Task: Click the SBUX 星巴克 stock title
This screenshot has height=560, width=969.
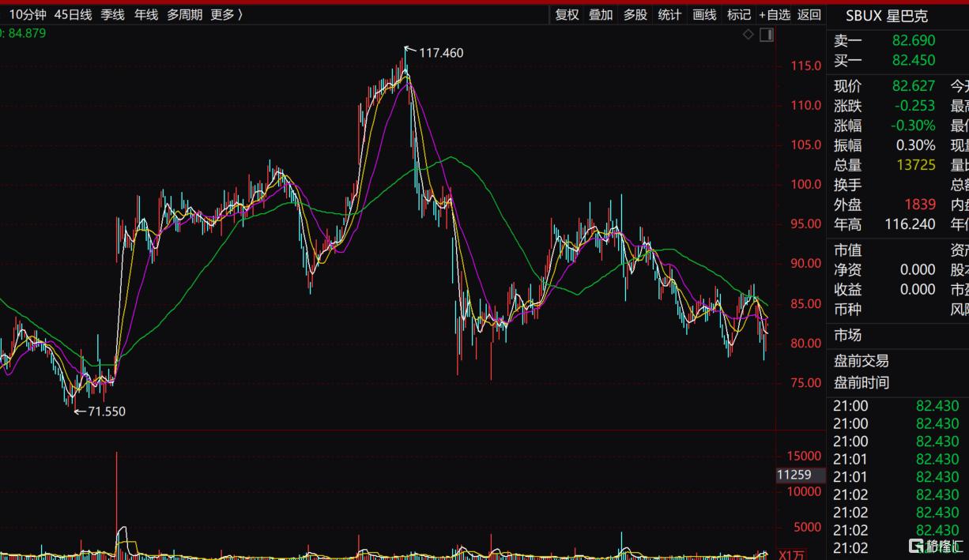Action: [886, 16]
